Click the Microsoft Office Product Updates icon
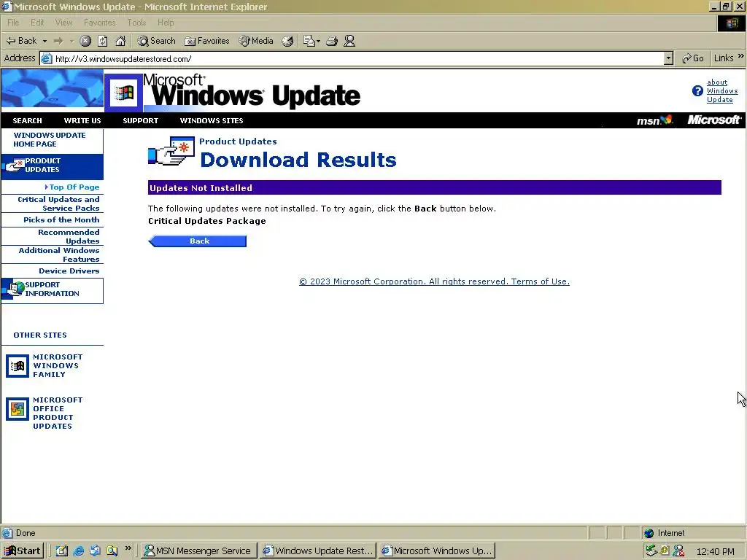Viewport: 747px width, 560px height. (x=18, y=409)
